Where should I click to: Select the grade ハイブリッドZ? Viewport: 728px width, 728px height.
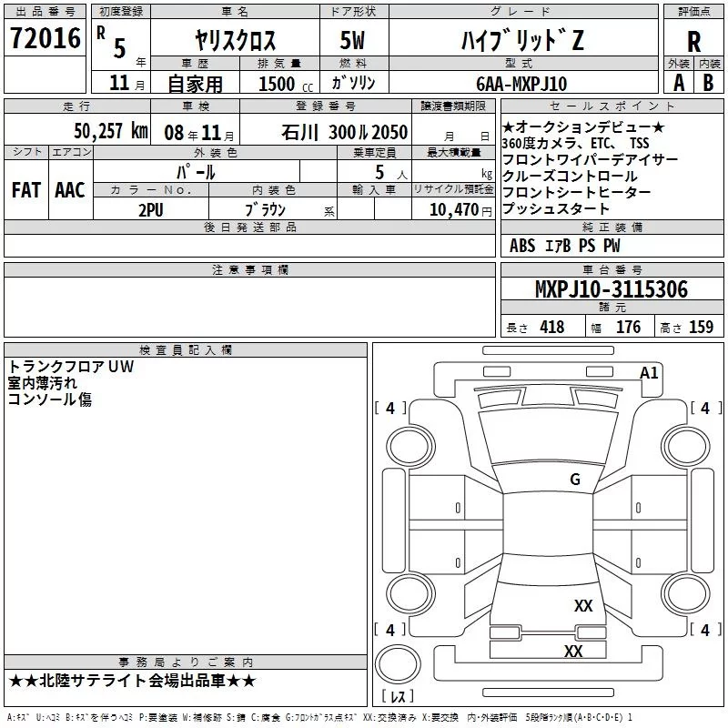[522, 40]
